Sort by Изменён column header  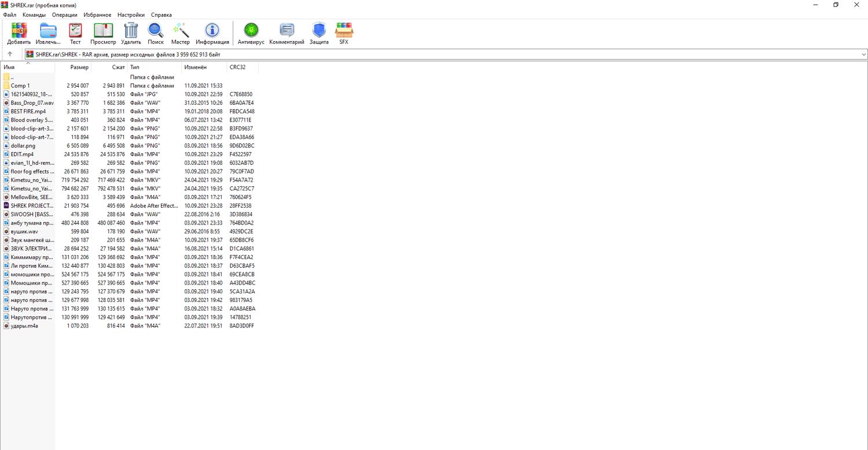(x=204, y=67)
